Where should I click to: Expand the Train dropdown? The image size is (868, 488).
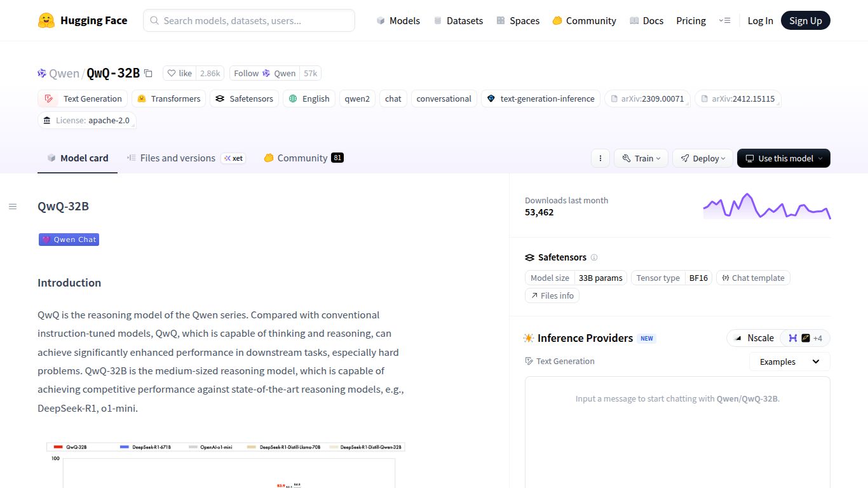pos(641,158)
